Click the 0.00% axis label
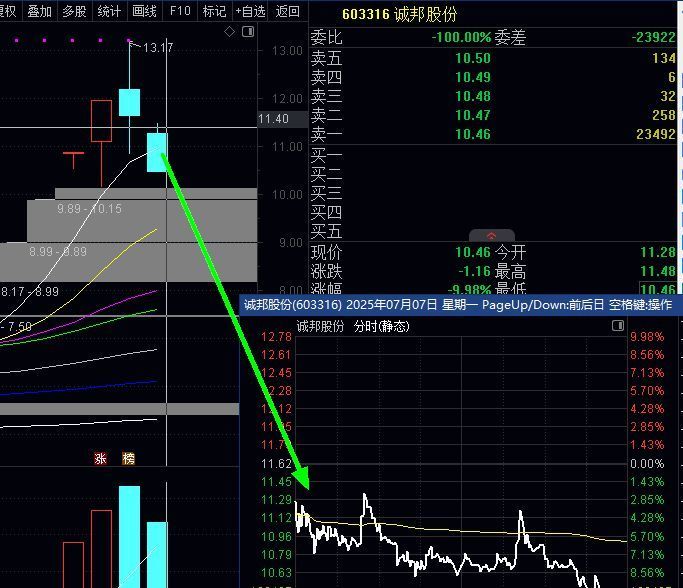The image size is (683, 588). (x=647, y=463)
